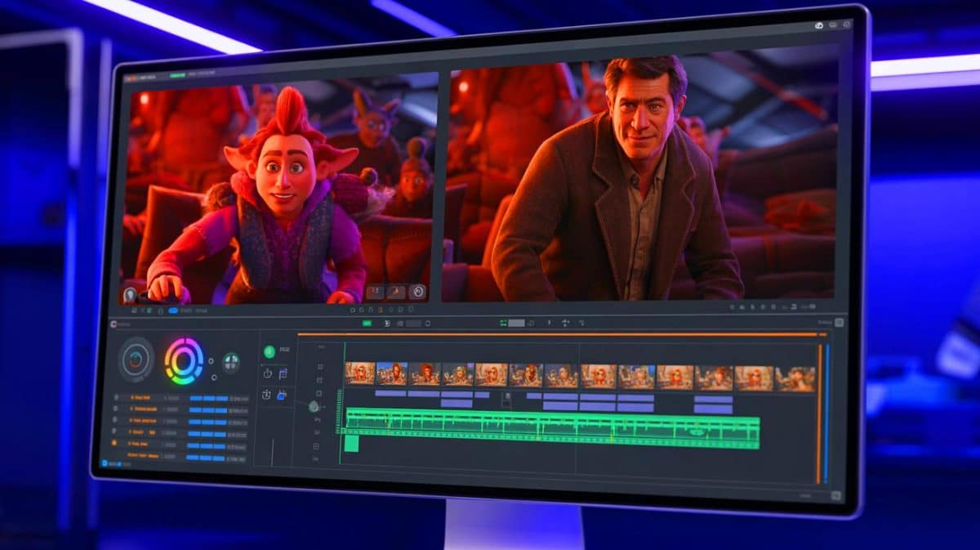Click the square icon at the timeline toolbar's right end
Viewport: 980px width, 550px height.
(x=839, y=323)
